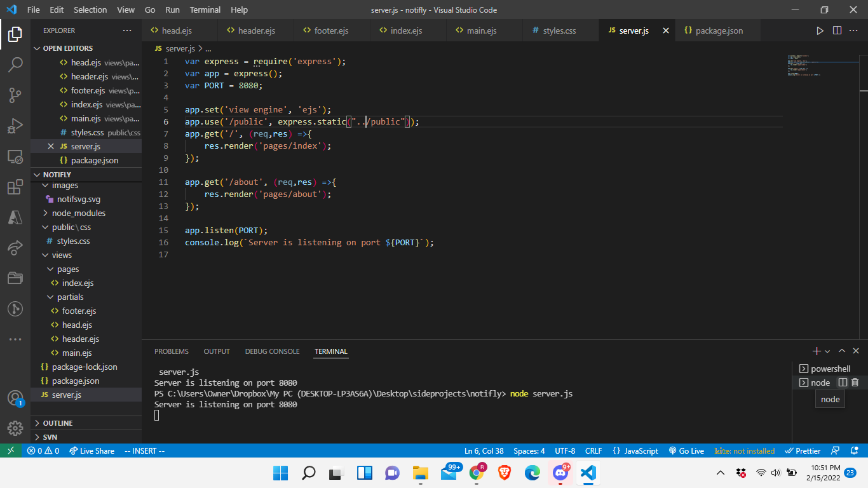The height and width of the screenshot is (488, 868).
Task: Switch to the OUTPUT panel tab
Action: (x=217, y=351)
